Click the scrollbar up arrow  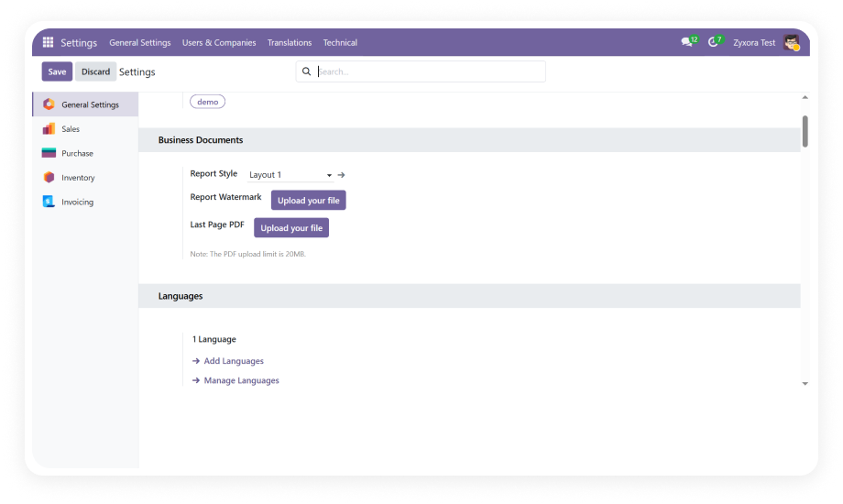(805, 97)
